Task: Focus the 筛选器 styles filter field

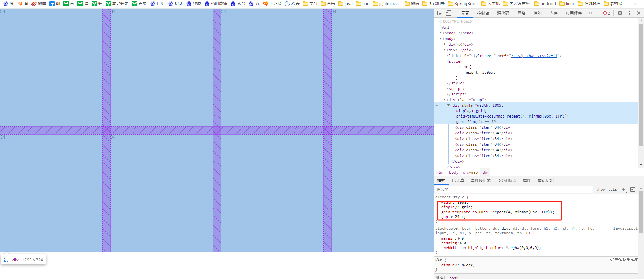Action: pos(514,189)
